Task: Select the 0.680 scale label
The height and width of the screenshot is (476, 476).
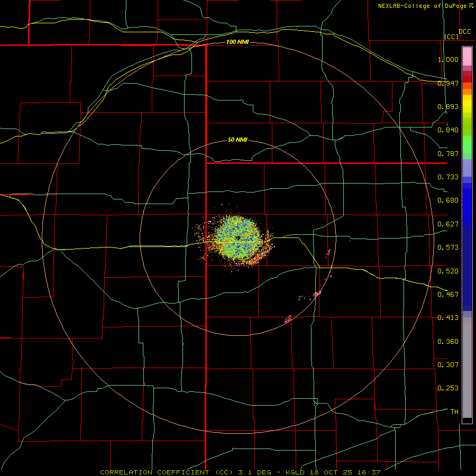Action: pos(448,200)
